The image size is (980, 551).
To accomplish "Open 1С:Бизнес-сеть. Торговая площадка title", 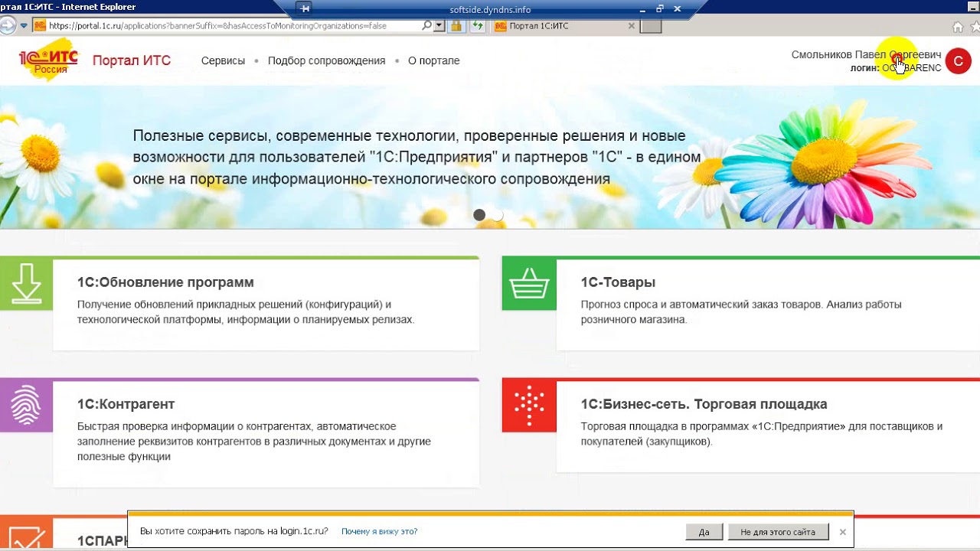I will coord(704,404).
